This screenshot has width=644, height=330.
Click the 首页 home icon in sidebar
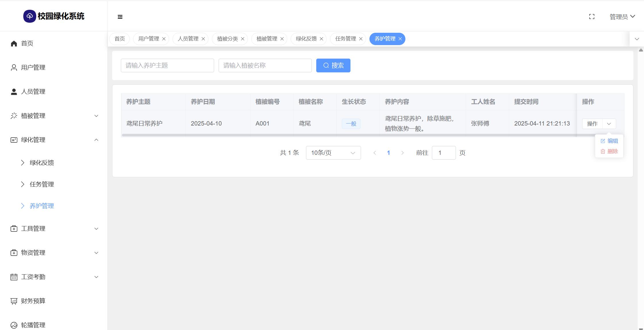14,43
